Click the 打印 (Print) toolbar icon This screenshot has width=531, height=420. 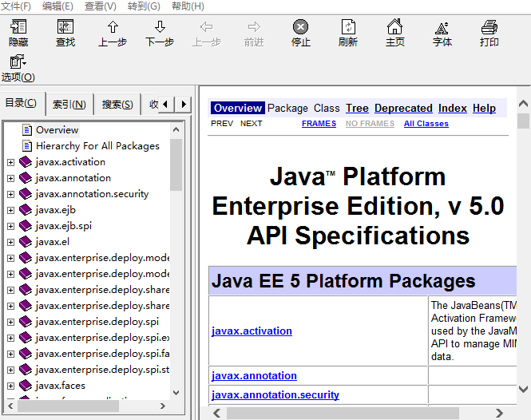[489, 29]
